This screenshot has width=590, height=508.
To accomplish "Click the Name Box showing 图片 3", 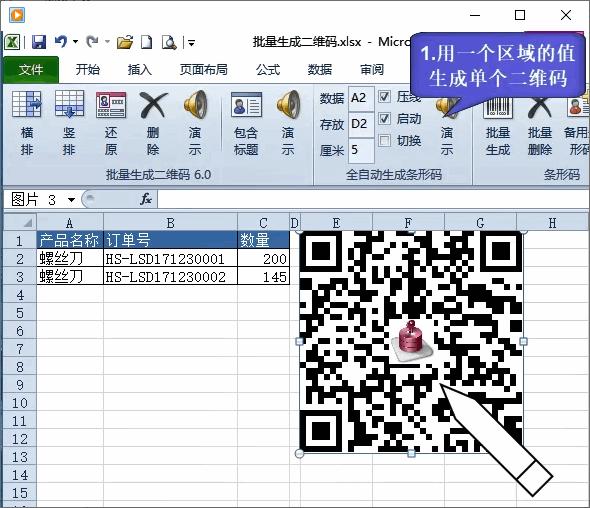I will (35, 199).
